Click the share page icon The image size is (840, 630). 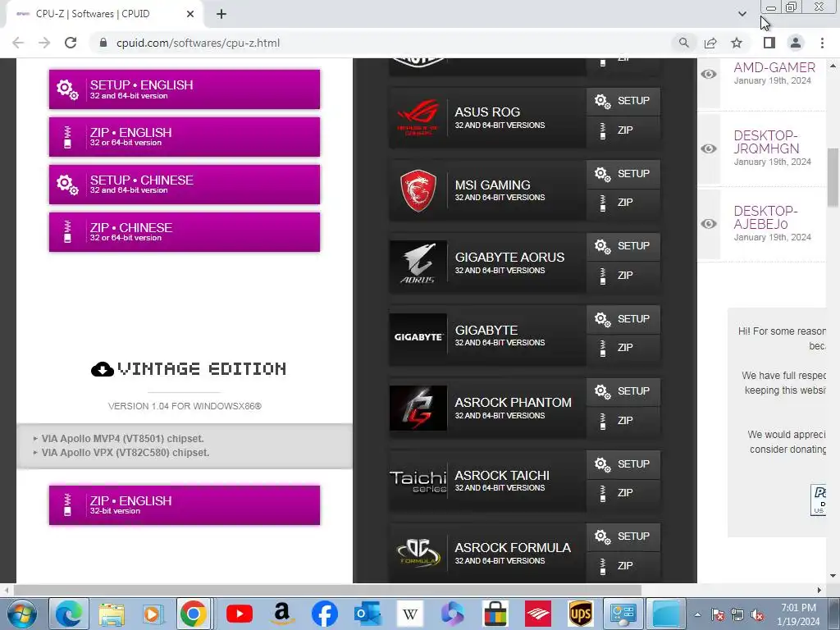coord(711,43)
